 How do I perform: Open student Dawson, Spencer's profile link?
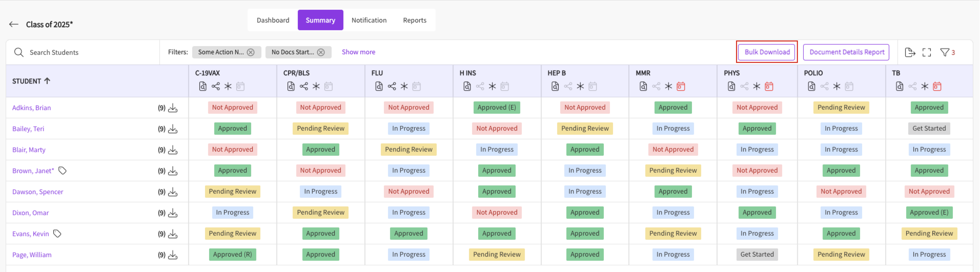[38, 192]
